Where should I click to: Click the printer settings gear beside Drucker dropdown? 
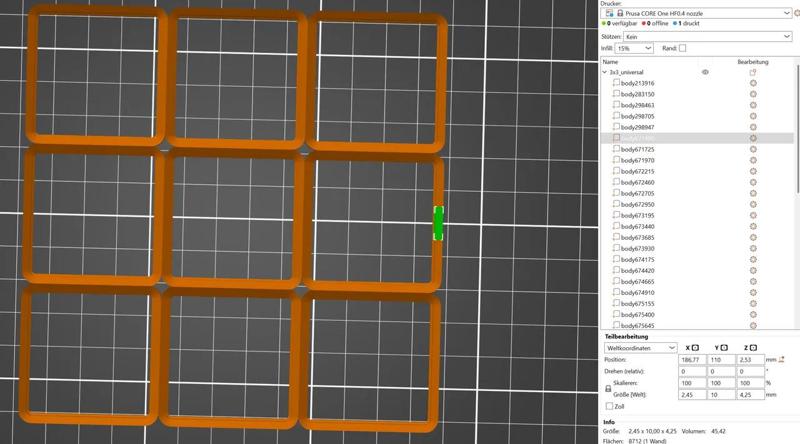pos(797,13)
